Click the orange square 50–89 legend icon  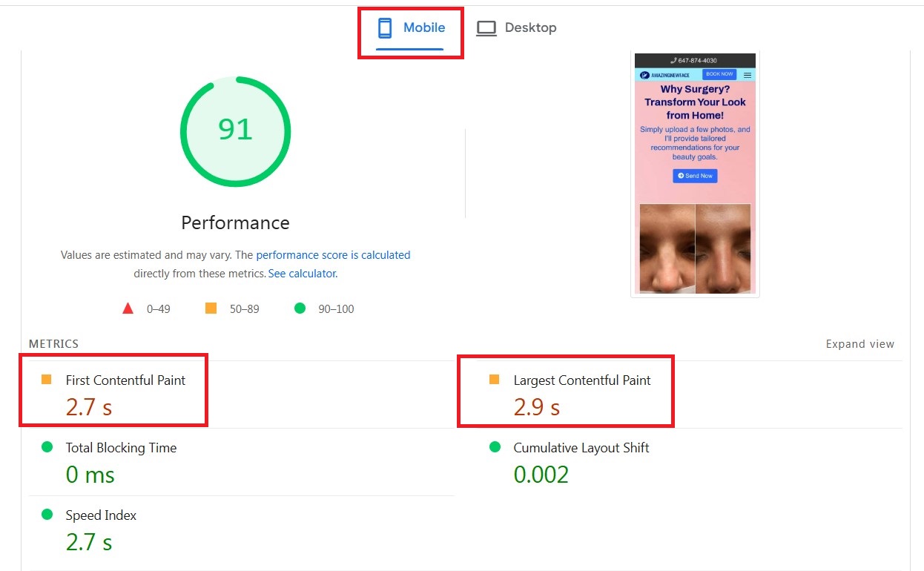211,308
